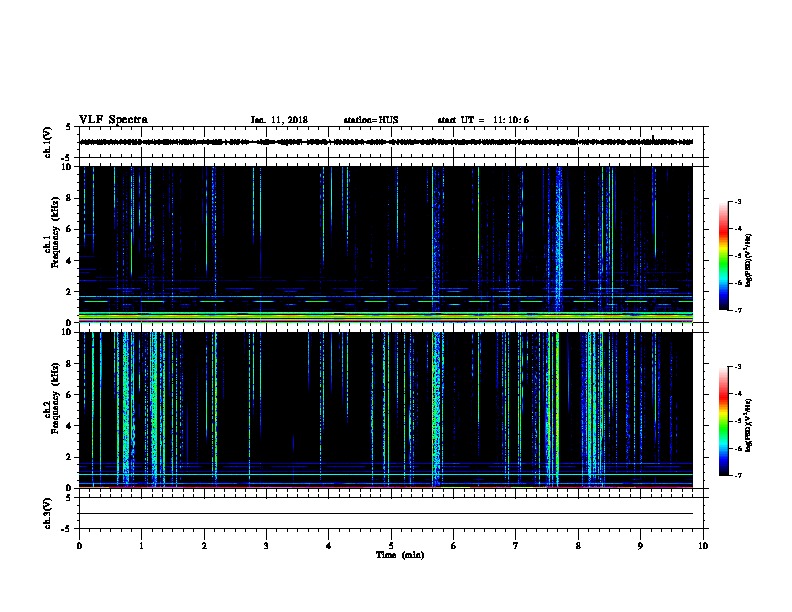Click the time axis tick label "9"
The image size is (792, 612).
(x=640, y=546)
